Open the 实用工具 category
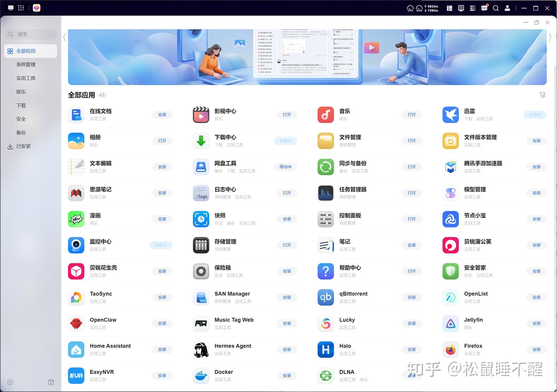 [26, 78]
